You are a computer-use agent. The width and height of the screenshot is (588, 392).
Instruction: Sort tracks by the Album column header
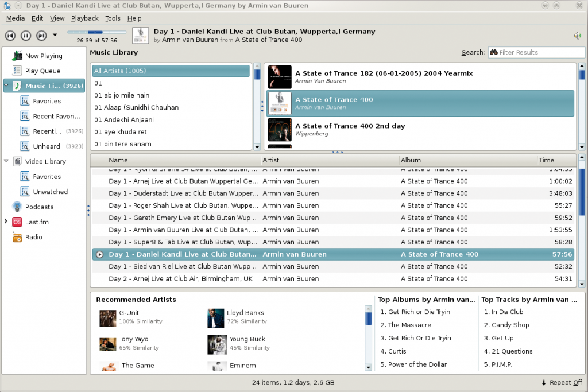(x=468, y=160)
